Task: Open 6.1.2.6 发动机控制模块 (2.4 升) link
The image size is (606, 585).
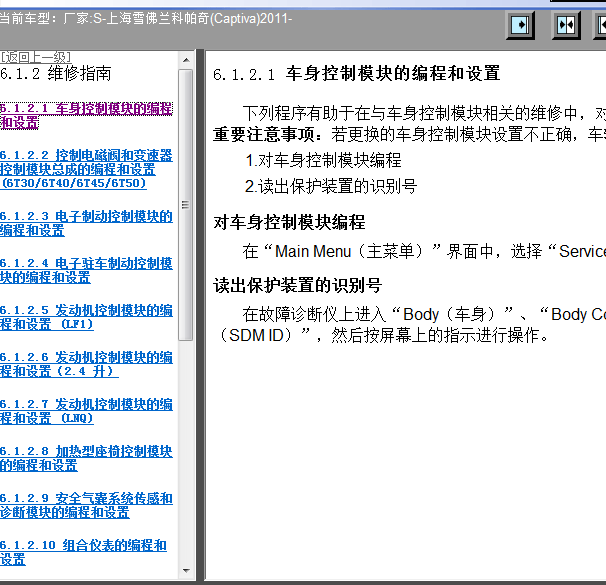Action: [x=86, y=364]
